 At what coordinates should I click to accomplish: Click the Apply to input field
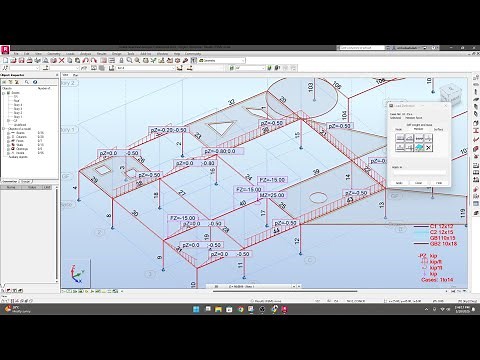[x=419, y=172]
